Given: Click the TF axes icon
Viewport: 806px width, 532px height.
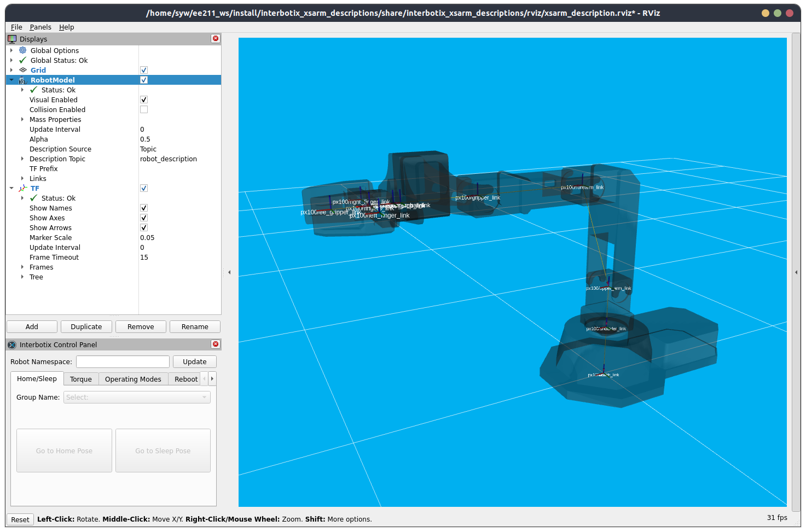Looking at the screenshot, I should [x=23, y=188].
